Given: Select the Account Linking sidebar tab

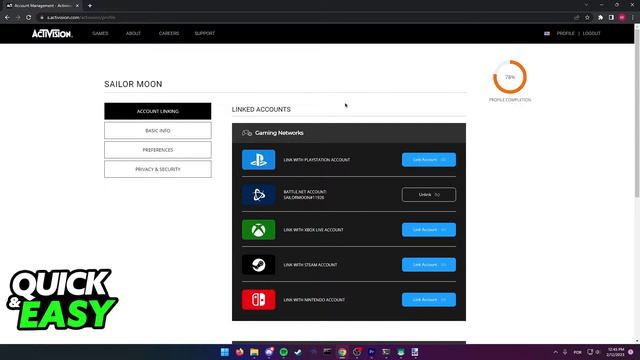Looking at the screenshot, I should point(158,111).
